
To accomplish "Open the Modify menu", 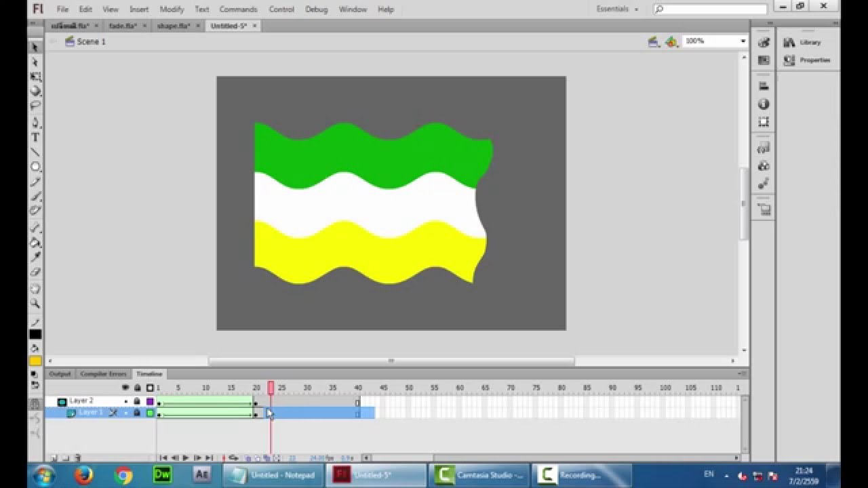I will tap(172, 9).
